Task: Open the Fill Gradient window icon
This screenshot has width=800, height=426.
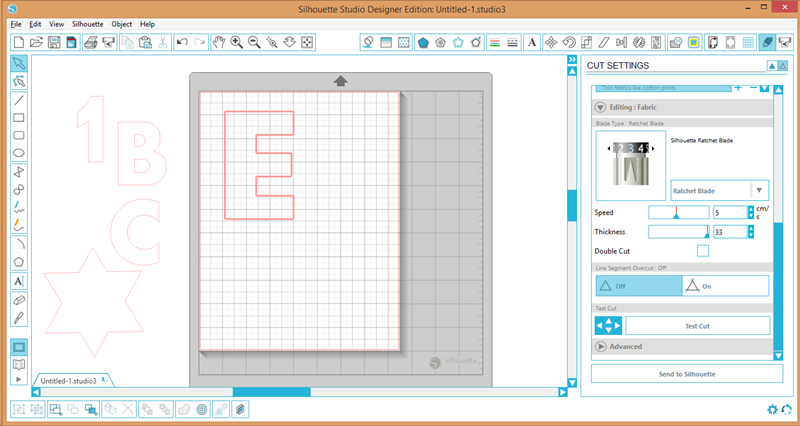Action: point(386,42)
